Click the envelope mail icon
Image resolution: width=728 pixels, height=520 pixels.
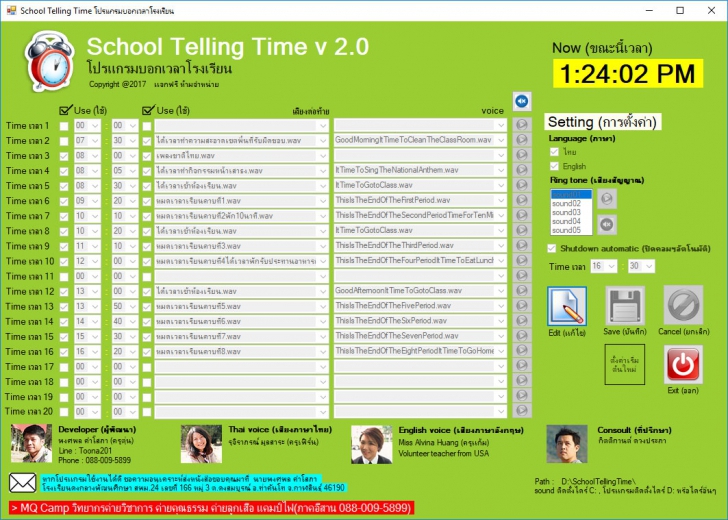23,482
